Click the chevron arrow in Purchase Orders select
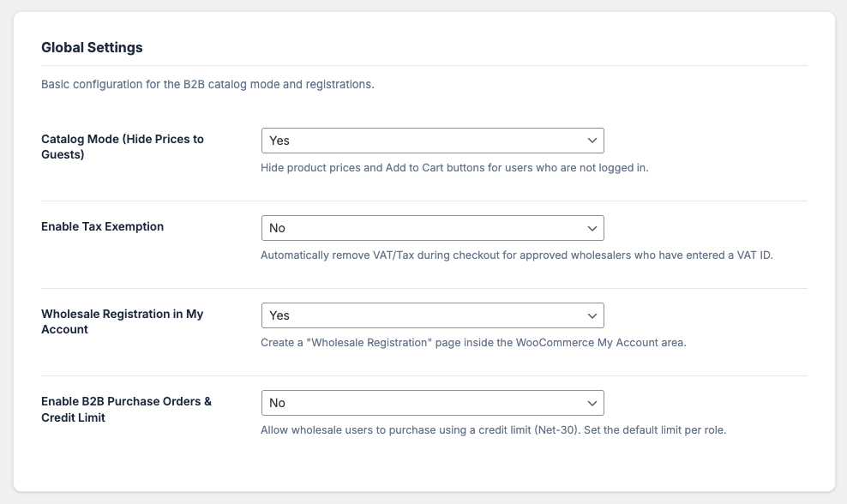Screen dimensions: 847x504 [x=592, y=403]
